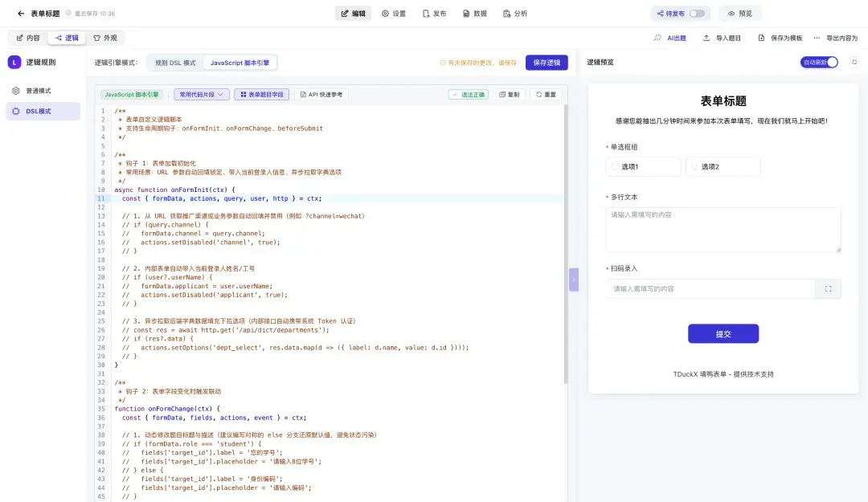Open the 编辑 tab in the top bar

(x=353, y=14)
